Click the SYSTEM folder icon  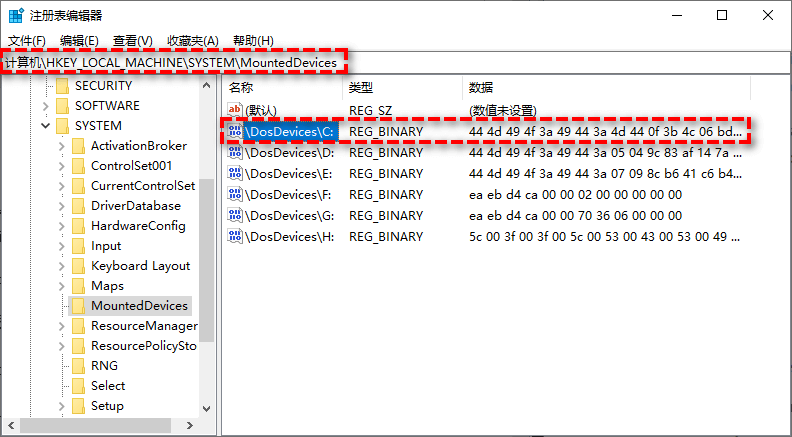[x=63, y=126]
